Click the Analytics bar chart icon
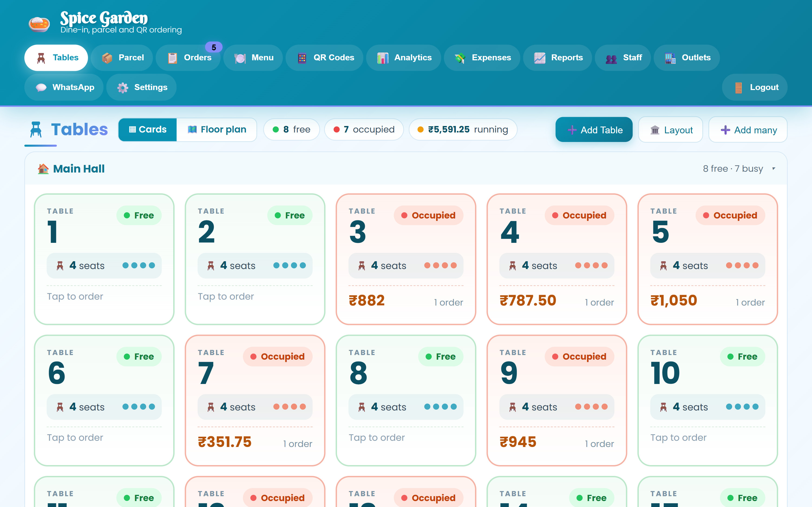Viewport: 812px width, 507px height. (382, 58)
